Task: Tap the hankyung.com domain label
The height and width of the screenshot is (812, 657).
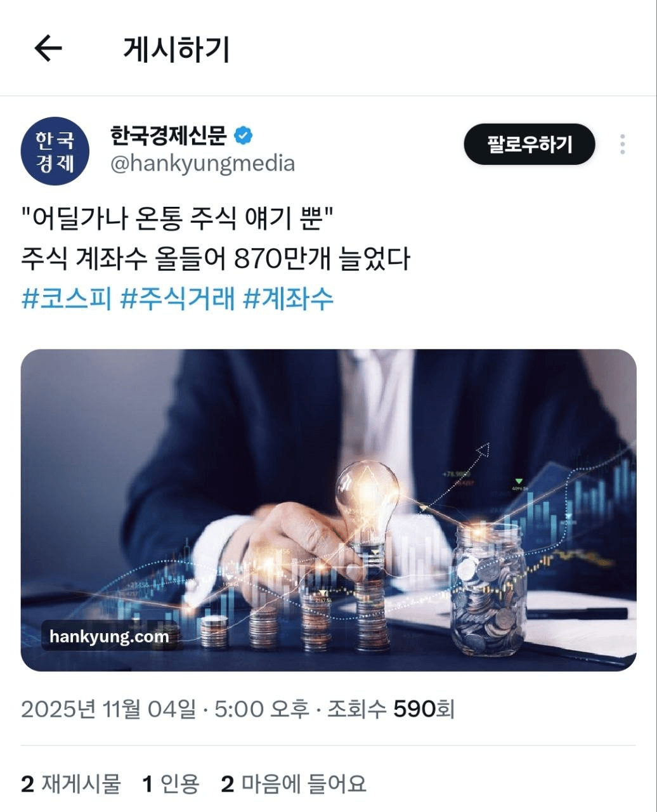Action: 109,636
